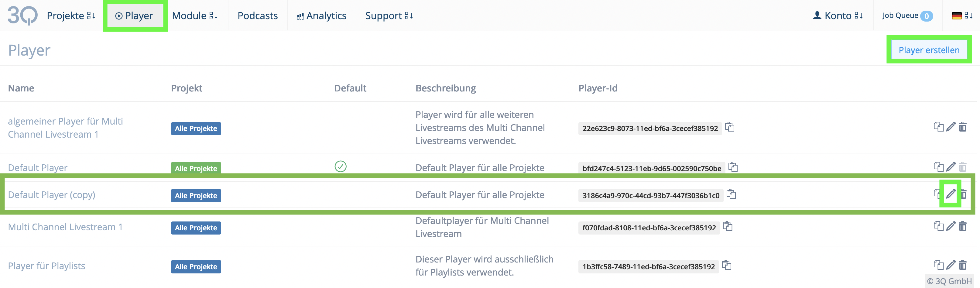
Task: Edit the Default Player (copy) entry
Action: [950, 194]
